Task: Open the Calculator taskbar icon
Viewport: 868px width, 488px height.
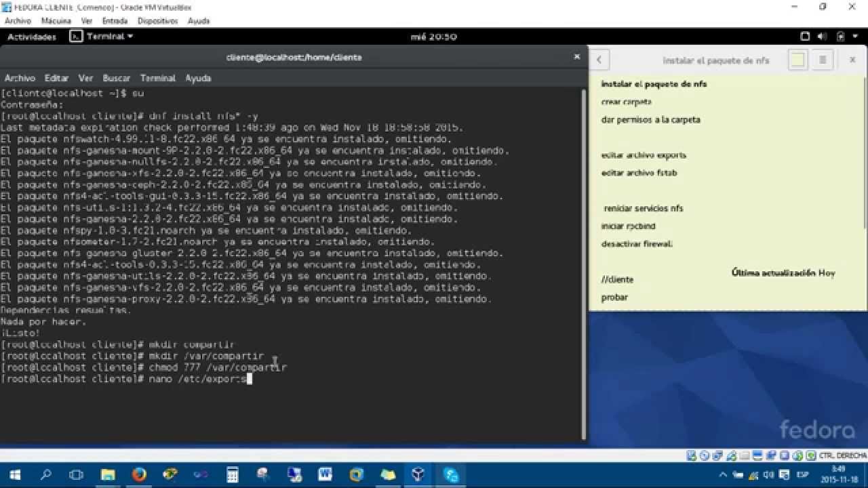Action: [x=233, y=474]
